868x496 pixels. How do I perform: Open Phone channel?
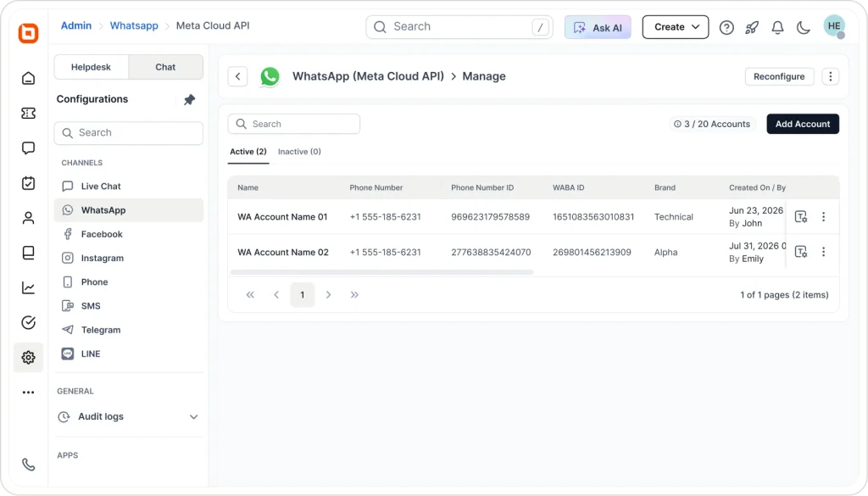coord(129,281)
